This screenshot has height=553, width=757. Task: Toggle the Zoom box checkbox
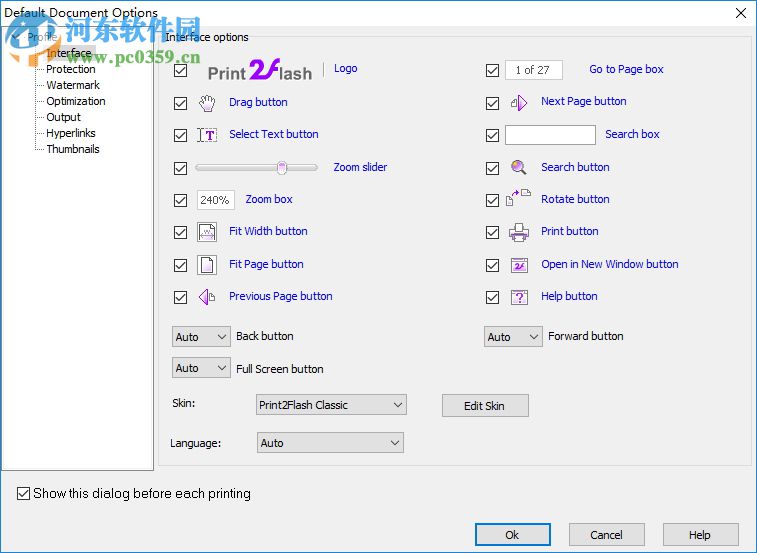pyautogui.click(x=181, y=200)
